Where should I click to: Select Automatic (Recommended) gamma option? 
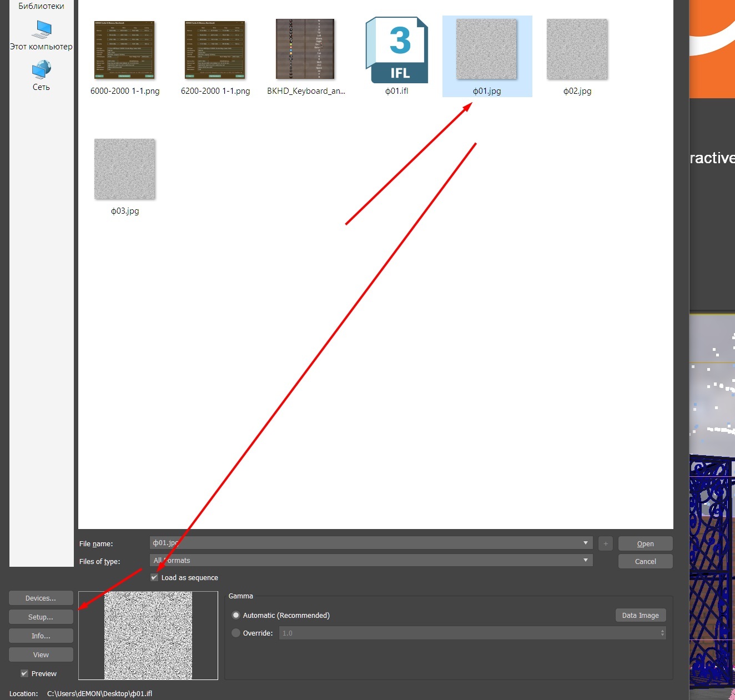tap(236, 615)
